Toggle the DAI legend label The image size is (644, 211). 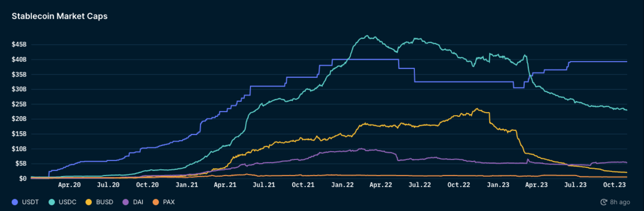click(138, 202)
